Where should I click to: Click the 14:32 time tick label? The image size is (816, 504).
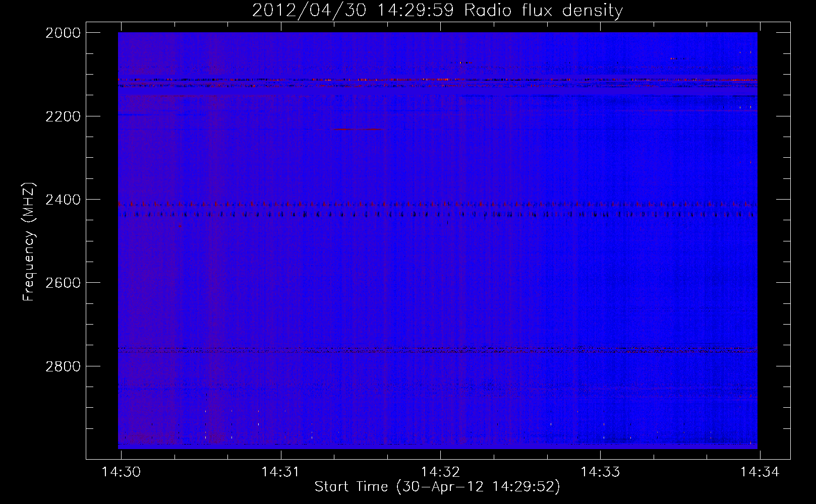(440, 472)
